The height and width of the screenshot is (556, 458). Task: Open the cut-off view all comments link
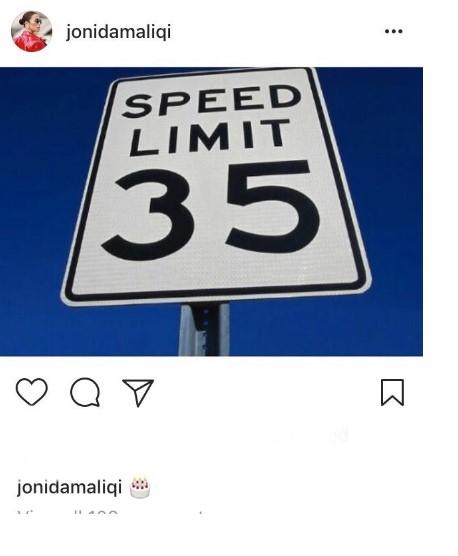[x=112, y=513]
